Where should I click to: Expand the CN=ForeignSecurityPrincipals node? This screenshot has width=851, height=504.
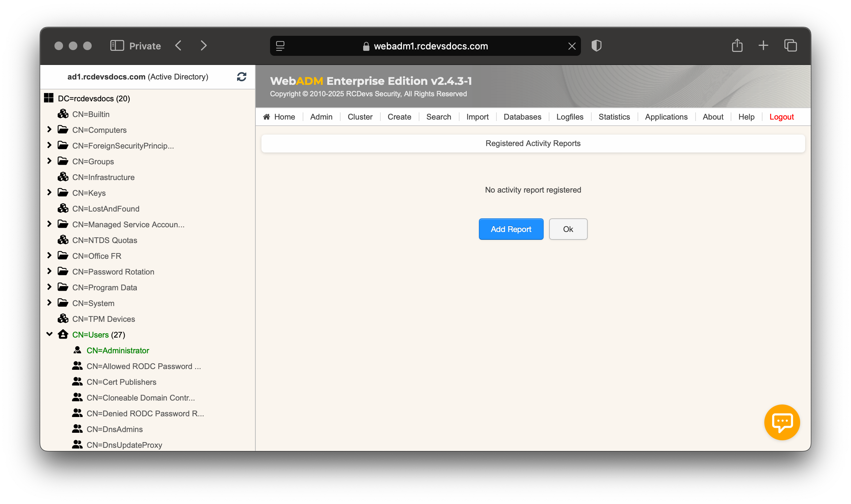(x=49, y=145)
